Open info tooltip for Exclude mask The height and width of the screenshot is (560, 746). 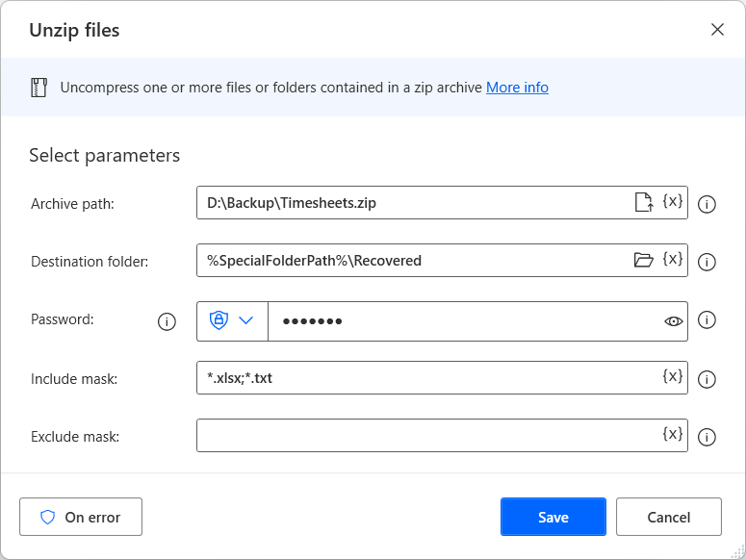pos(707,437)
